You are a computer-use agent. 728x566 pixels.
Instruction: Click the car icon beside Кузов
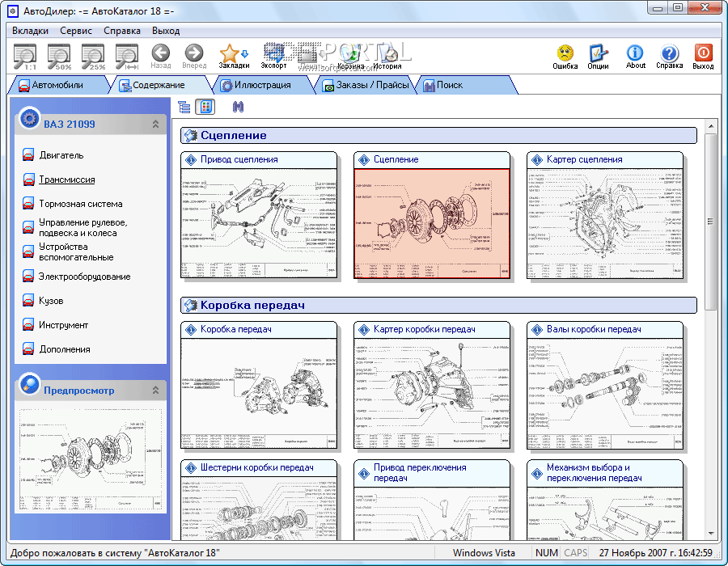coord(28,301)
